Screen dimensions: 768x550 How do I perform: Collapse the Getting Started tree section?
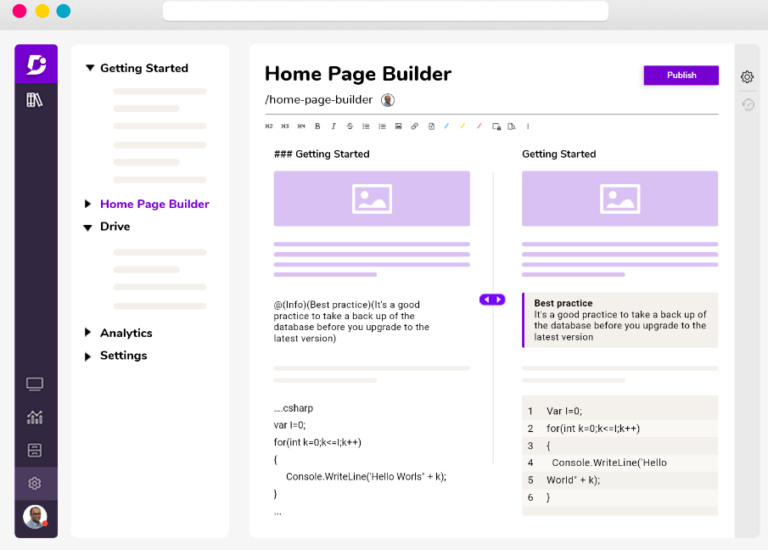point(90,69)
